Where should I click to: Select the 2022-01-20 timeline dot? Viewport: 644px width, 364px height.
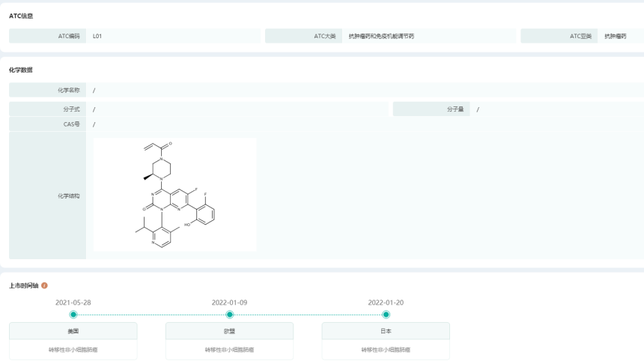coord(386,315)
